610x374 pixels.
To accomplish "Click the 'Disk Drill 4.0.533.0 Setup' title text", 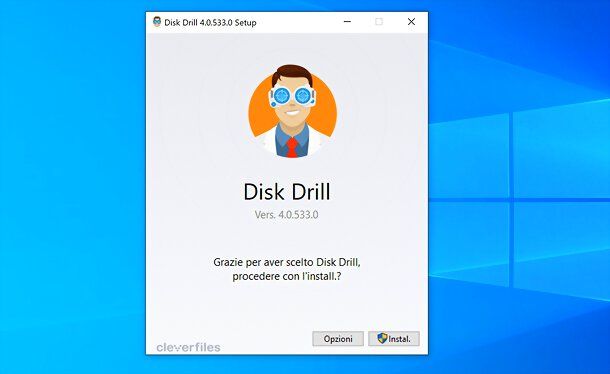I will coord(210,23).
